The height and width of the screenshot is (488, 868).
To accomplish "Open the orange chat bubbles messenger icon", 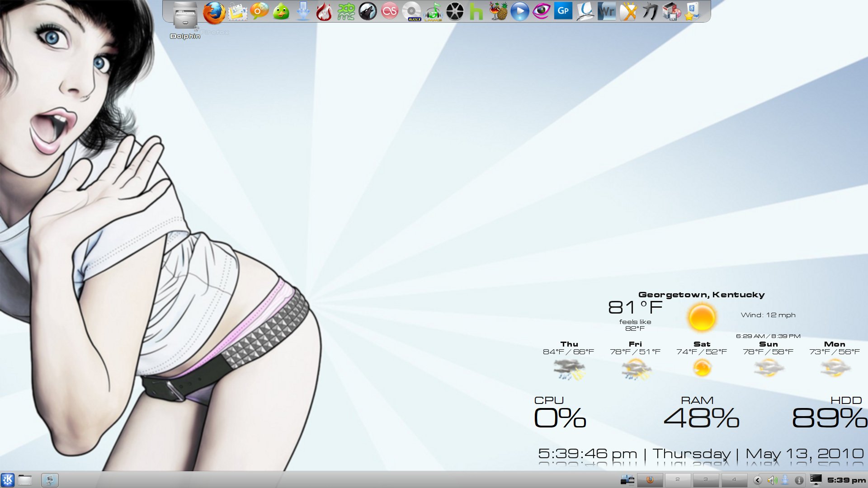I will [259, 11].
